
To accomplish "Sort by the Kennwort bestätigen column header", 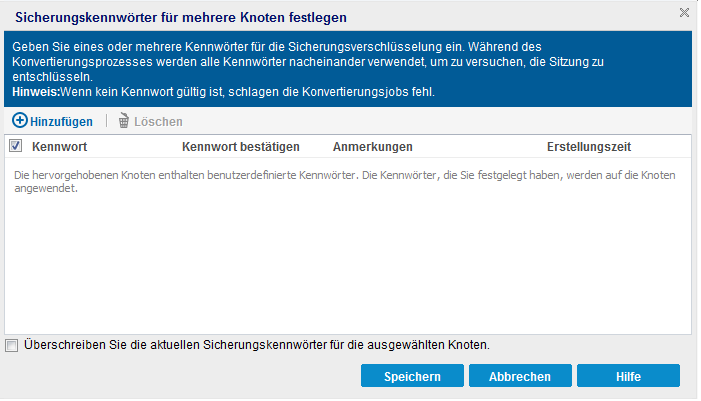I will coord(241,147).
